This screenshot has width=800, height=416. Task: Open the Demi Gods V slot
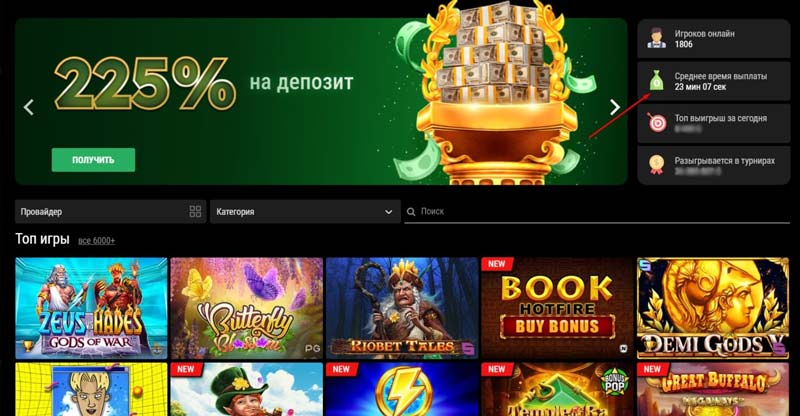pyautogui.click(x=713, y=308)
